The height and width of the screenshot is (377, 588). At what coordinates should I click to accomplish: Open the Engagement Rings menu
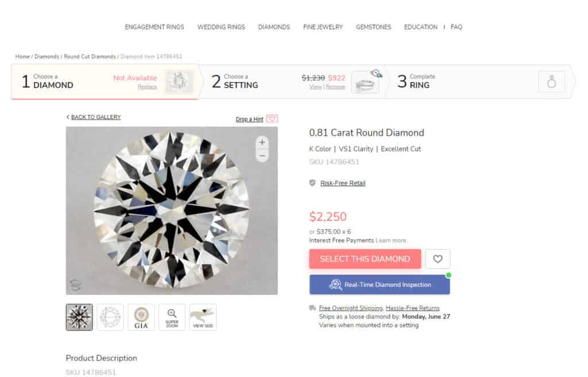click(x=154, y=27)
